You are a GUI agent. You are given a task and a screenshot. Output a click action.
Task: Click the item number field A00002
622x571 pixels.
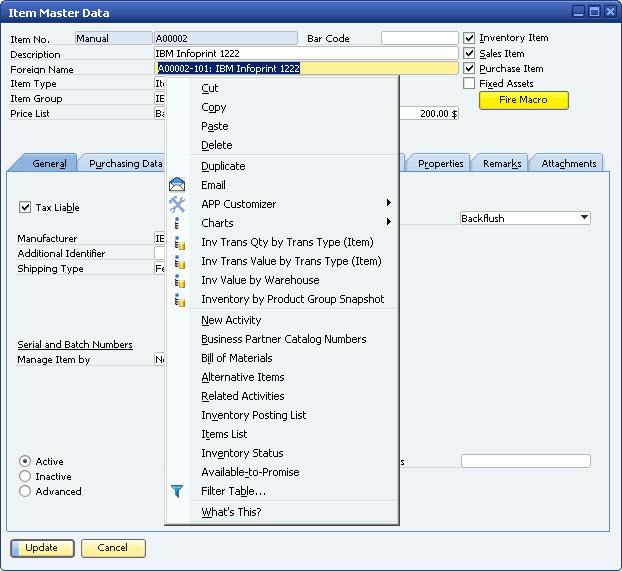point(225,38)
